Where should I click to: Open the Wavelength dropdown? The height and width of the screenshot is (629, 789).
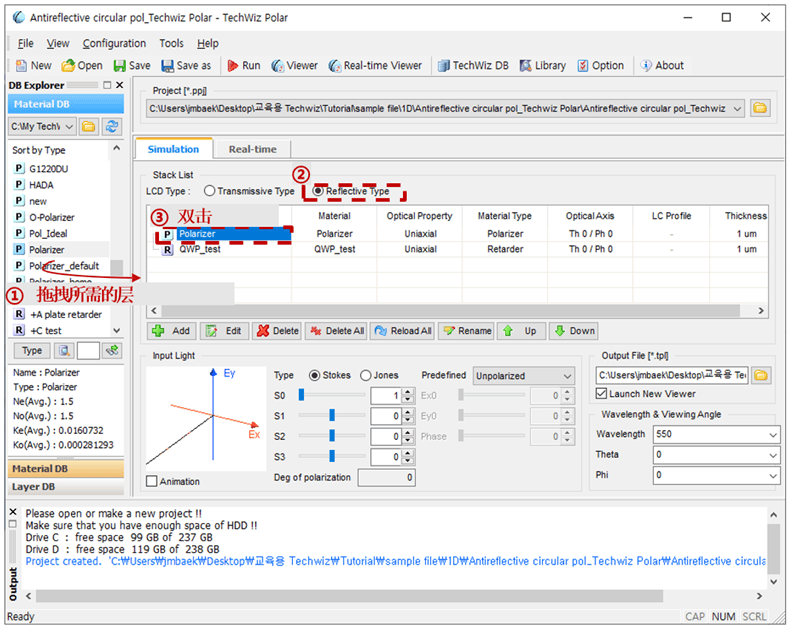pos(773,435)
